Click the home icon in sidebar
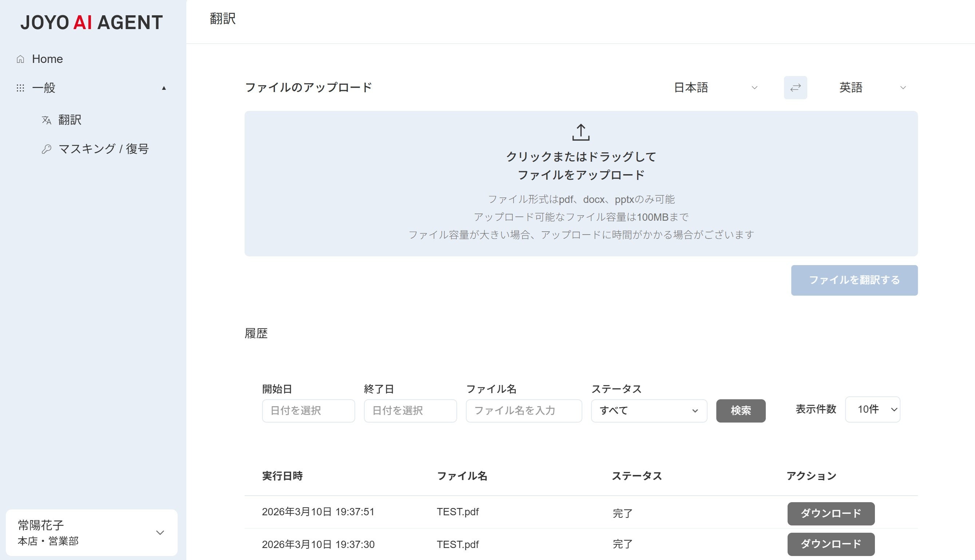Viewport: 975px width, 560px height. coord(20,59)
